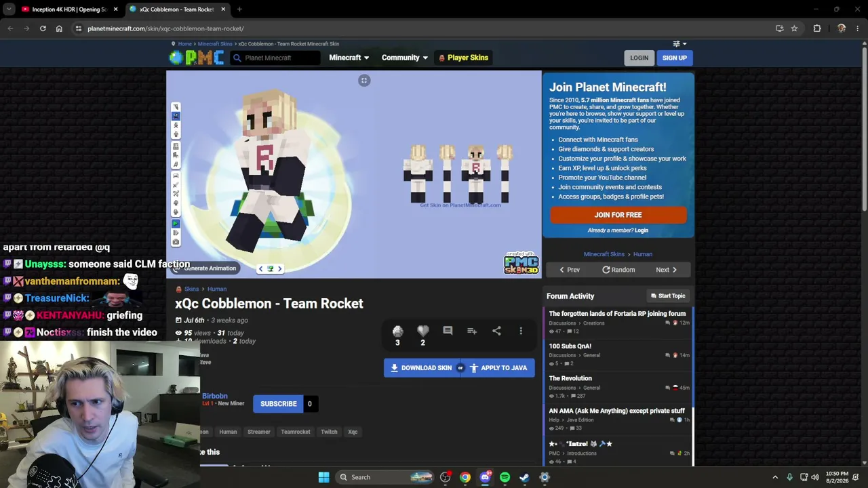The width and height of the screenshot is (868, 488).
Task: Click JOIN FOR FREE button
Action: (618, 215)
